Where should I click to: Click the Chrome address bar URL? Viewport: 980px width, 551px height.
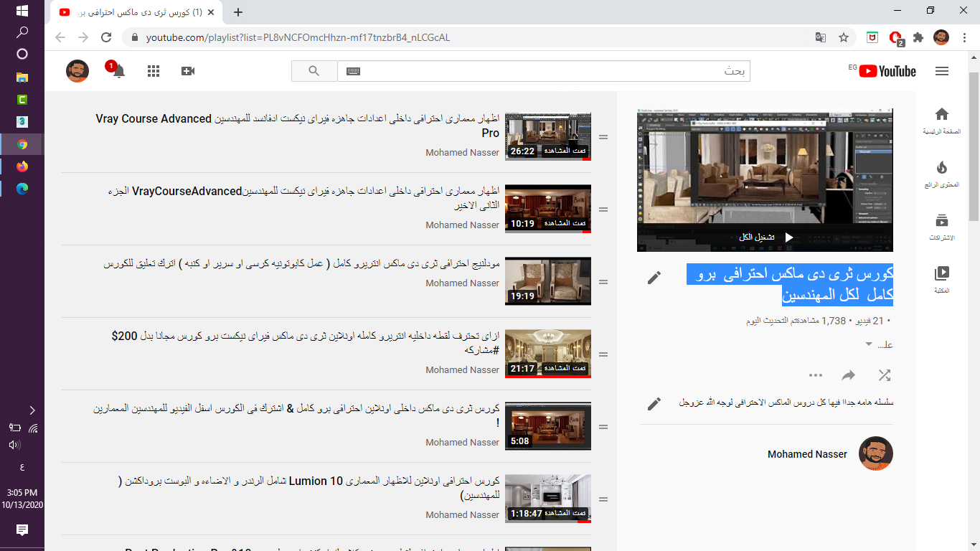(298, 37)
